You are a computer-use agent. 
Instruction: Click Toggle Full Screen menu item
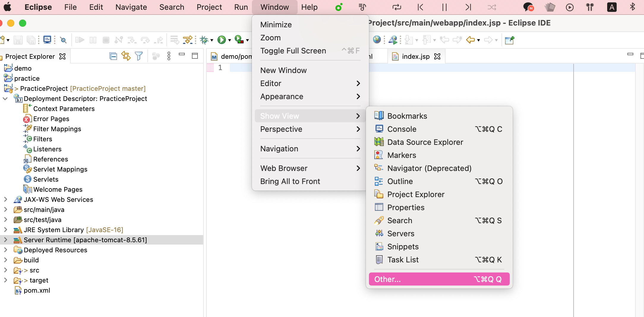click(x=310, y=51)
